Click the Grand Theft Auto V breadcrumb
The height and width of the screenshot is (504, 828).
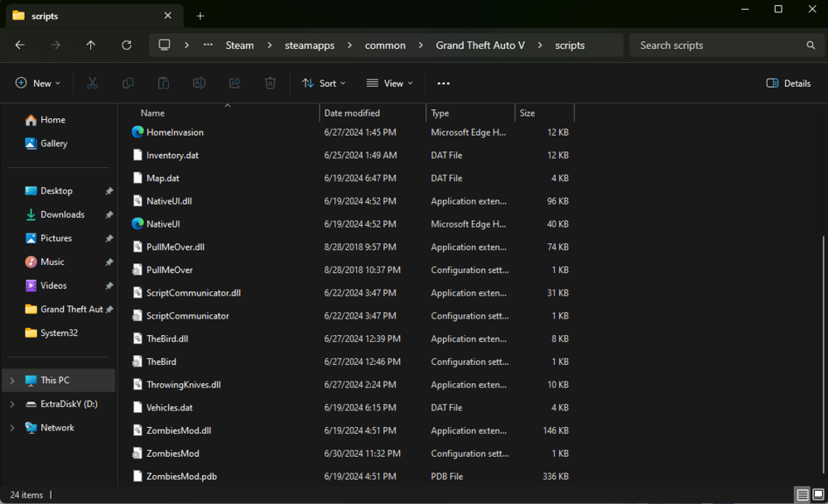point(480,46)
